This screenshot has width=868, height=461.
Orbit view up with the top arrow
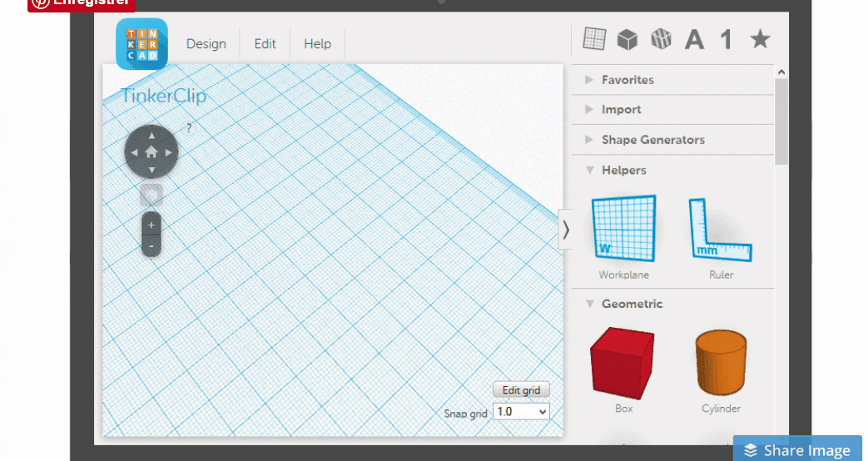tap(151, 135)
